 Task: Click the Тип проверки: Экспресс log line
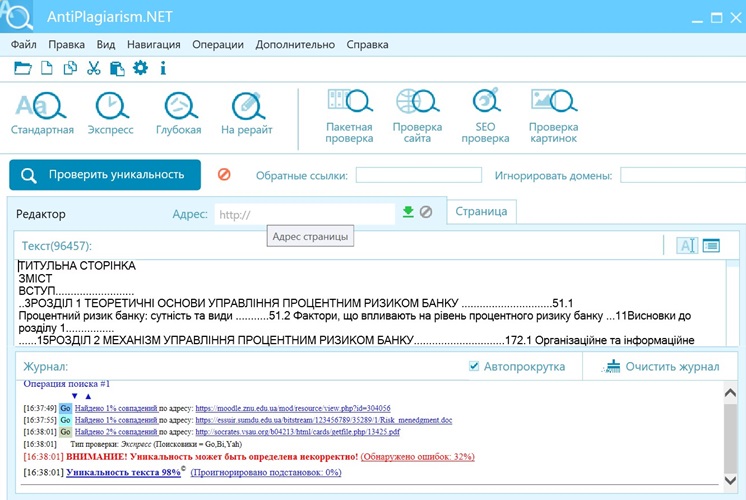(x=156, y=444)
